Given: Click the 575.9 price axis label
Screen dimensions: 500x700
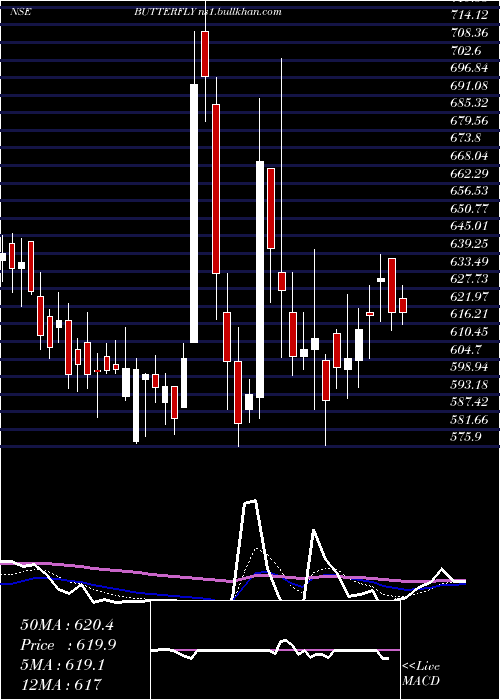Looking at the screenshot, I should [x=466, y=437].
